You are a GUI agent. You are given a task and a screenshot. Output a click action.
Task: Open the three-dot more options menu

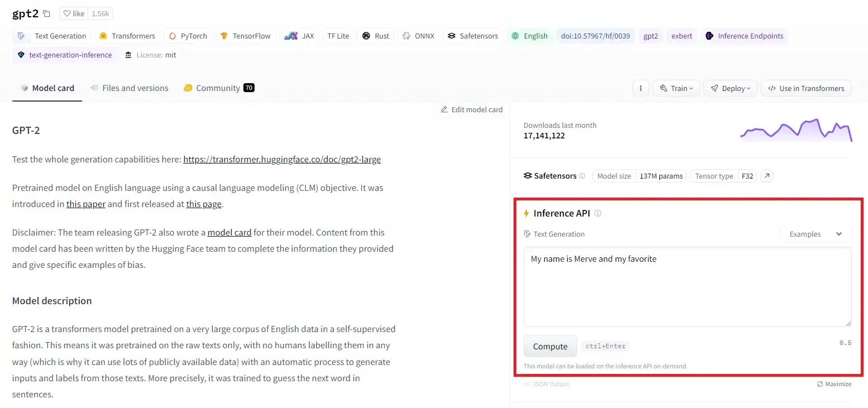(x=640, y=88)
